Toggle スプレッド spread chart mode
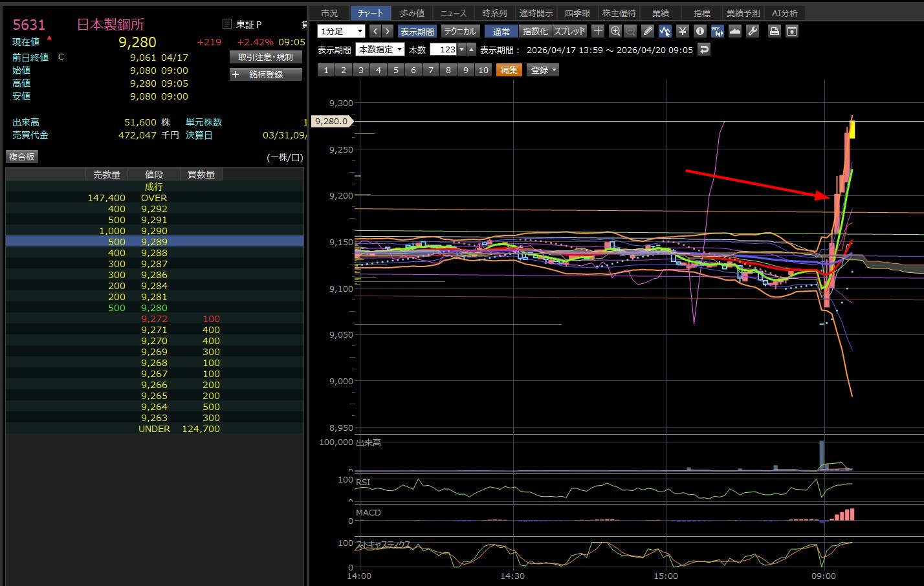This screenshot has width=924, height=586. click(x=569, y=31)
